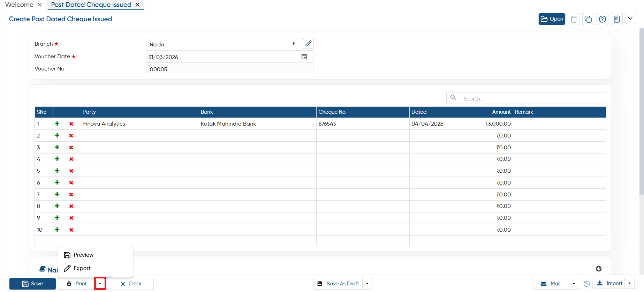
Task: Click the Search input field
Action: [526, 98]
